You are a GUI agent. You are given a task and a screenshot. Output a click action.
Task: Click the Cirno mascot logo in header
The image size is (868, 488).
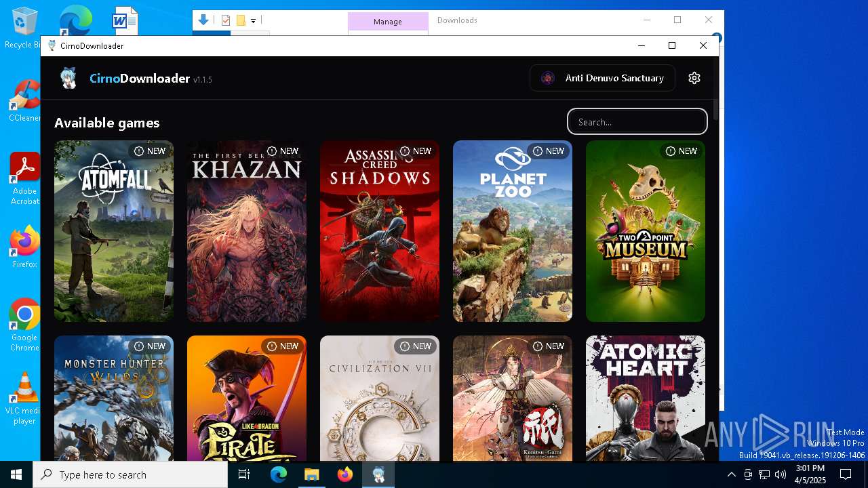(68, 78)
